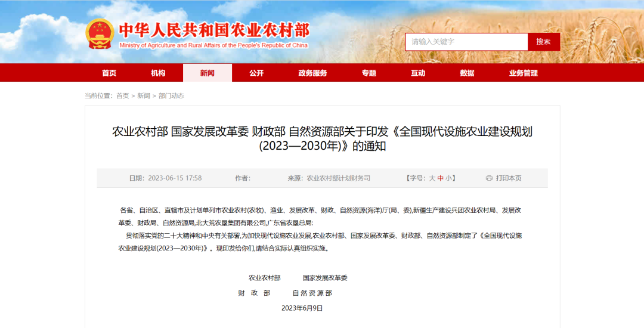Open the 公开 navigation menu

tap(256, 73)
